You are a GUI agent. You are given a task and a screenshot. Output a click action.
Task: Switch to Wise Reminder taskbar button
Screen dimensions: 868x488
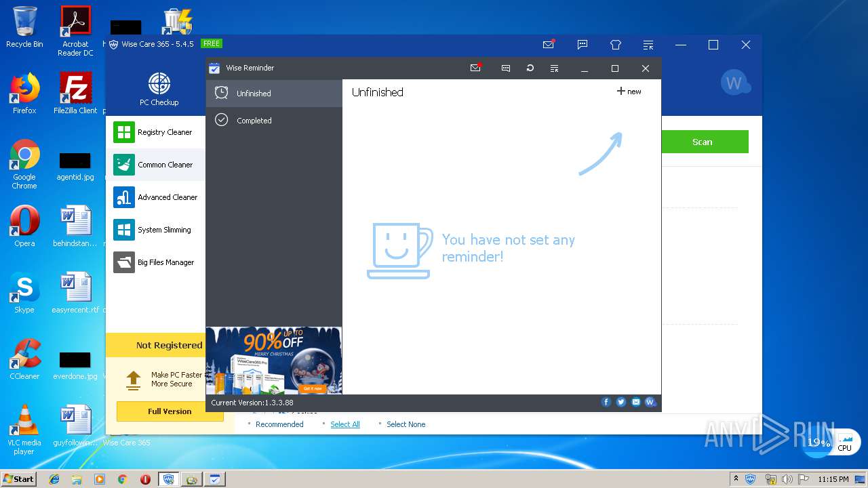click(215, 479)
